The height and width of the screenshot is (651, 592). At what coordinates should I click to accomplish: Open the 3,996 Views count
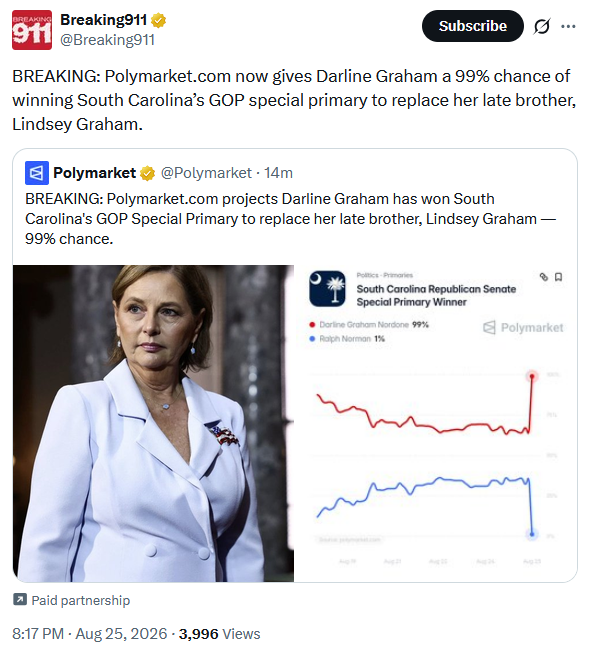220,634
